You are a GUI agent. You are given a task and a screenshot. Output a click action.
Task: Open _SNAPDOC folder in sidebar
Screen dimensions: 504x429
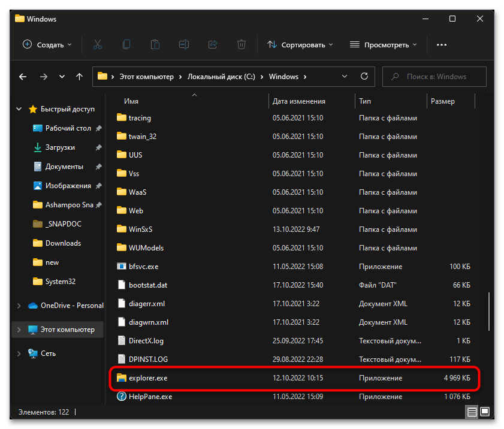click(x=64, y=224)
